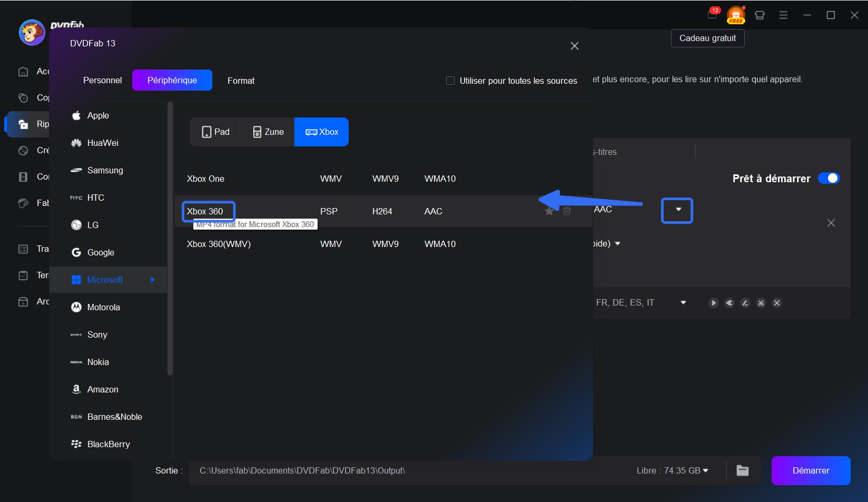
Task: Choose Barnes&Noble from the brand list
Action: [108, 417]
